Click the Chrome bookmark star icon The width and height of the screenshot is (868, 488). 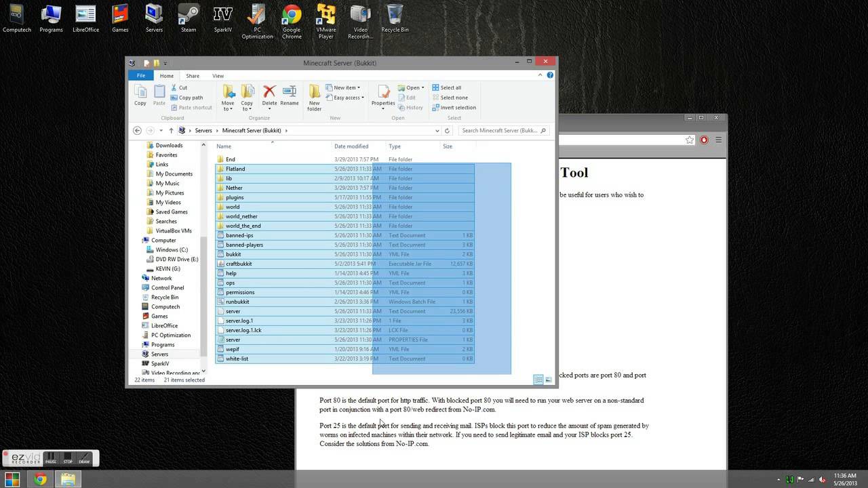(690, 140)
